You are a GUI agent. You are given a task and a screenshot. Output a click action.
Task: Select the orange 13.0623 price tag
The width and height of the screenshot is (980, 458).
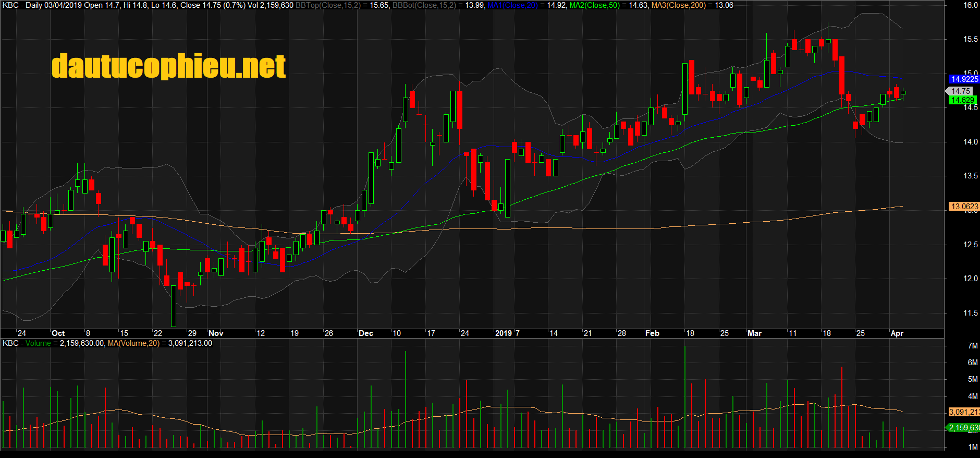click(964, 207)
